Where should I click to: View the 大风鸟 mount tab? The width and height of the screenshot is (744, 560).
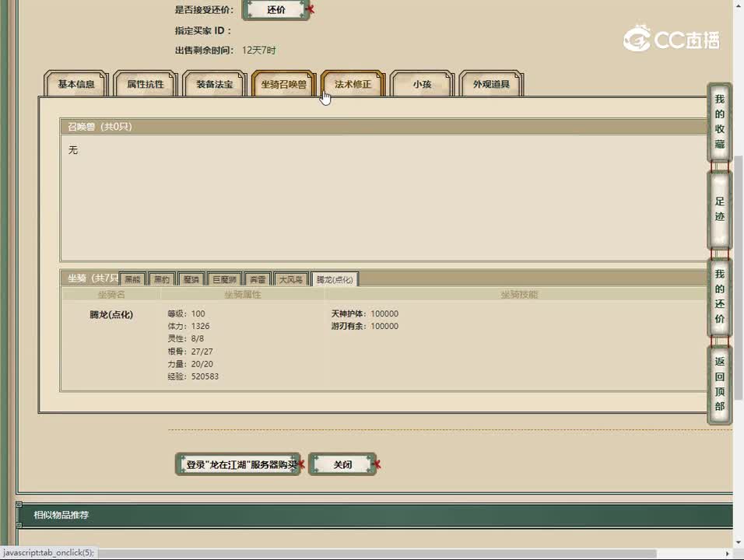tap(292, 279)
